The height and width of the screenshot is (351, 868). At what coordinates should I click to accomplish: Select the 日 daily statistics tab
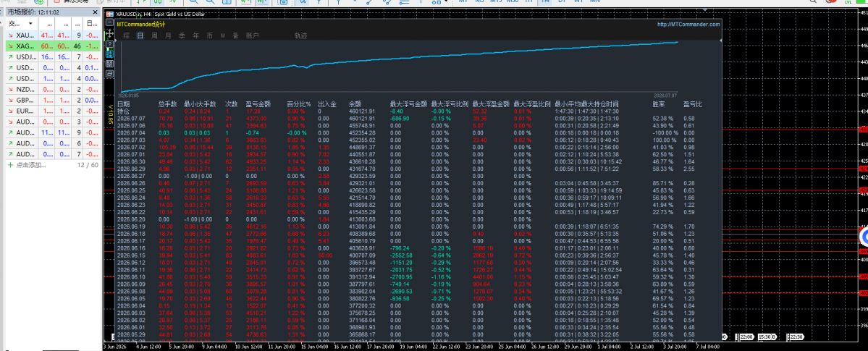pos(140,35)
